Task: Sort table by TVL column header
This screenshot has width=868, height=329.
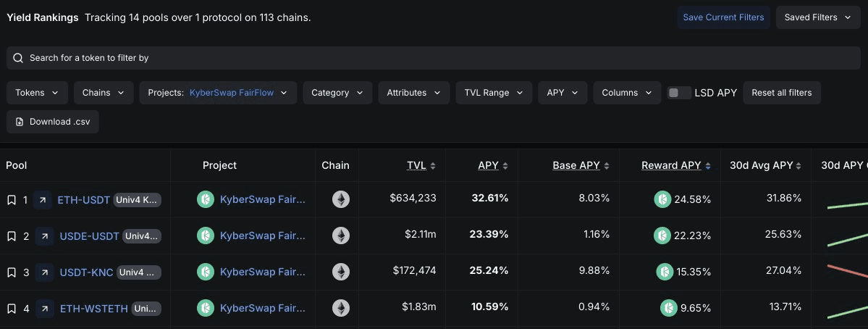Action: click(416, 166)
